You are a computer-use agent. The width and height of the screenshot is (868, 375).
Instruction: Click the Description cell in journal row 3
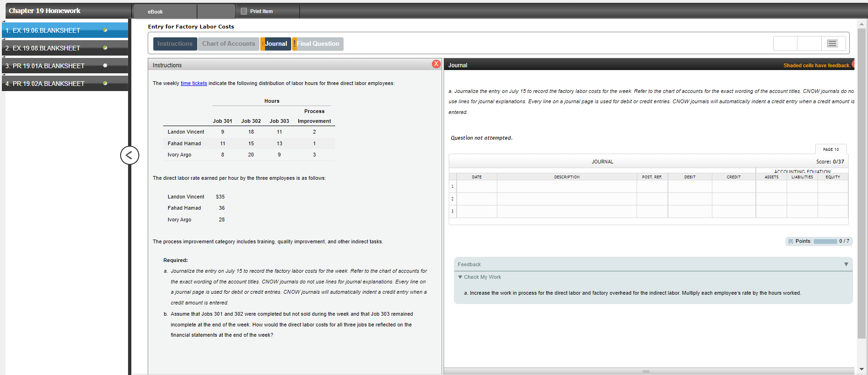pos(567,212)
